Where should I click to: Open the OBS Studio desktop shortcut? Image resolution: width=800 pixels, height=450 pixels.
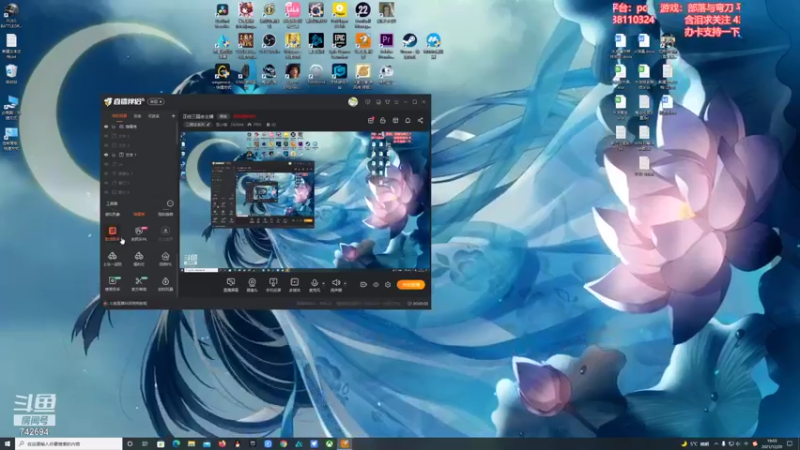[x=269, y=44]
